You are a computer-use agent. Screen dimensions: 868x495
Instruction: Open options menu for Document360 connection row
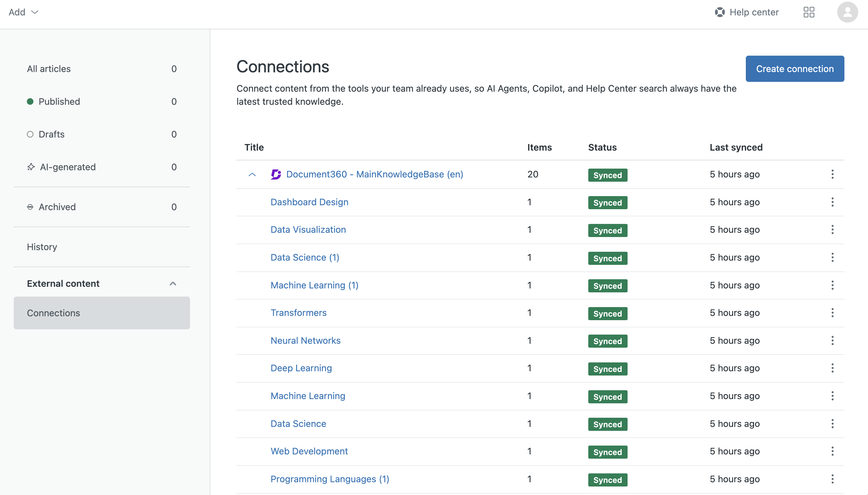click(832, 174)
